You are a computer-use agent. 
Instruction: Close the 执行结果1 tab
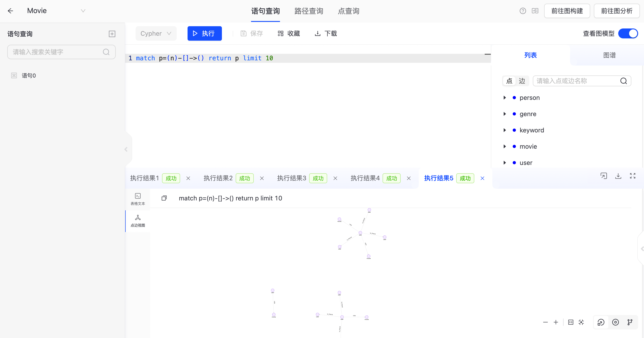pos(188,178)
